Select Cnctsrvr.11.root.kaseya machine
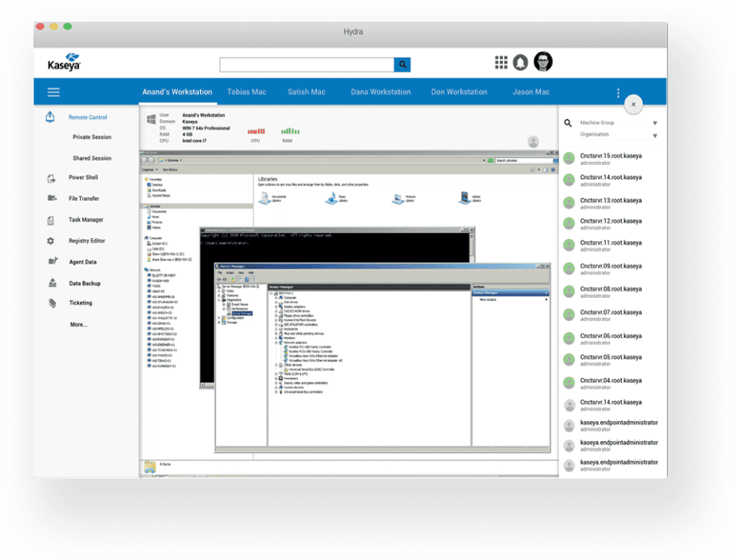This screenshot has height=560, width=736. point(610,246)
